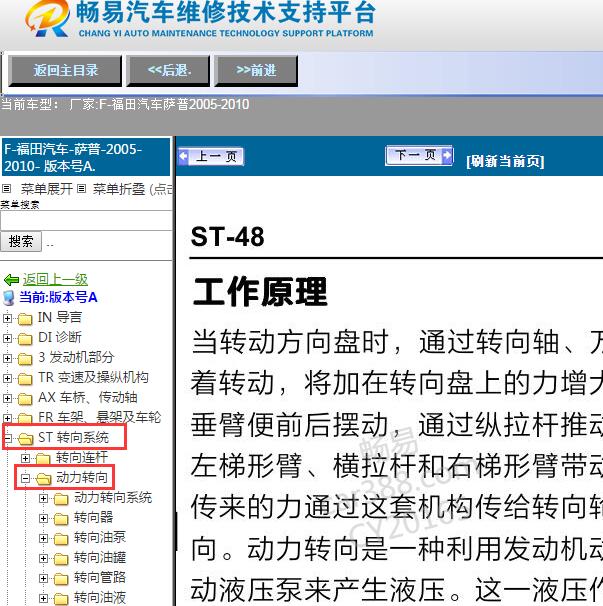Open previous page with 上一页
The width and height of the screenshot is (603, 606).
[211, 157]
